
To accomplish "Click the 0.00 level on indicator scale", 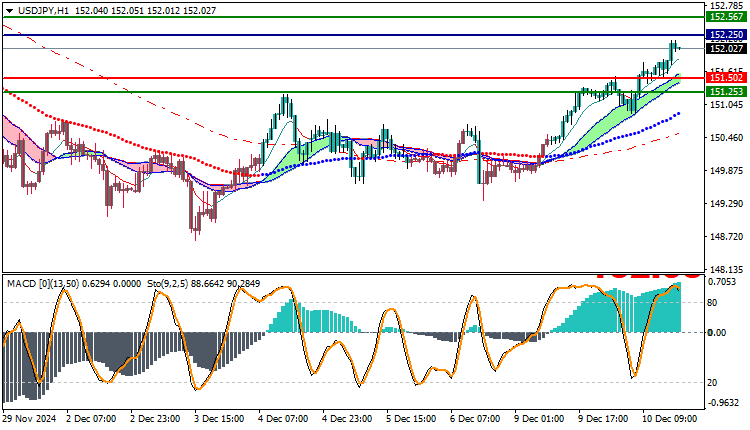I will 717,332.
